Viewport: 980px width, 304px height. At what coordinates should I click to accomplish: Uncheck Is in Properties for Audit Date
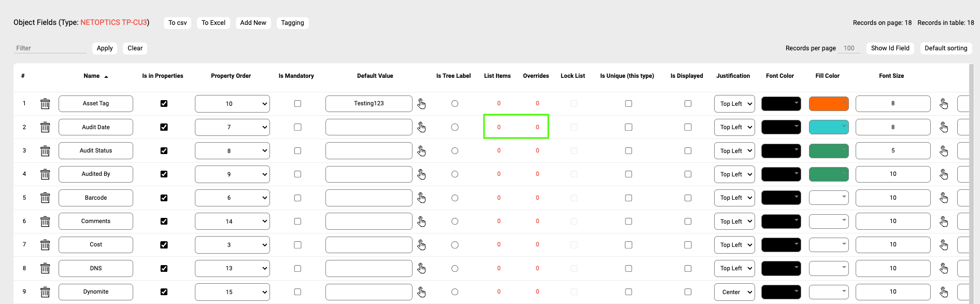(x=164, y=127)
